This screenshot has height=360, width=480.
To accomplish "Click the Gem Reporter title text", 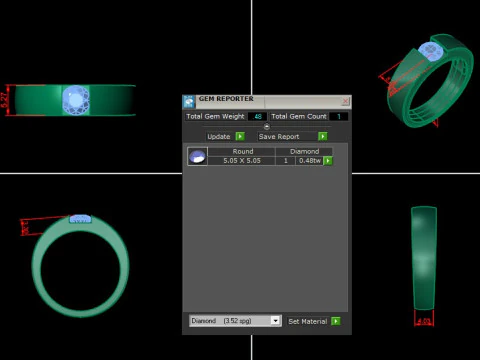I will click(x=226, y=99).
